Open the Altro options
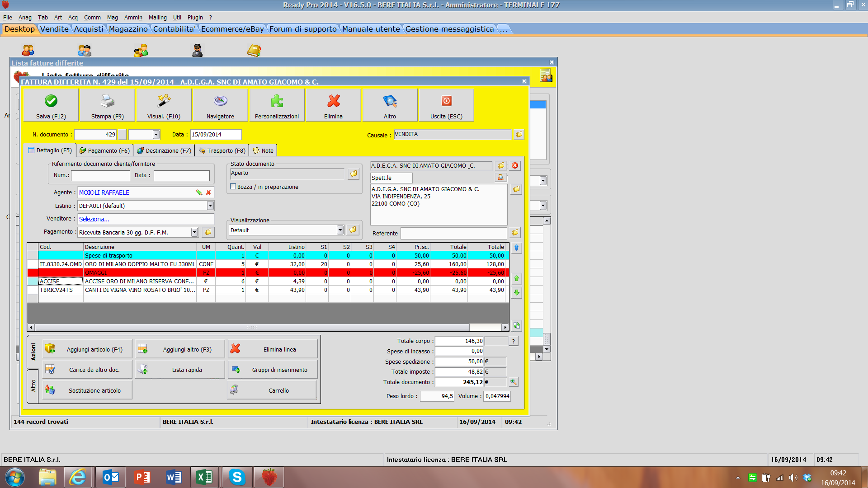This screenshot has height=488, width=868. (390, 105)
